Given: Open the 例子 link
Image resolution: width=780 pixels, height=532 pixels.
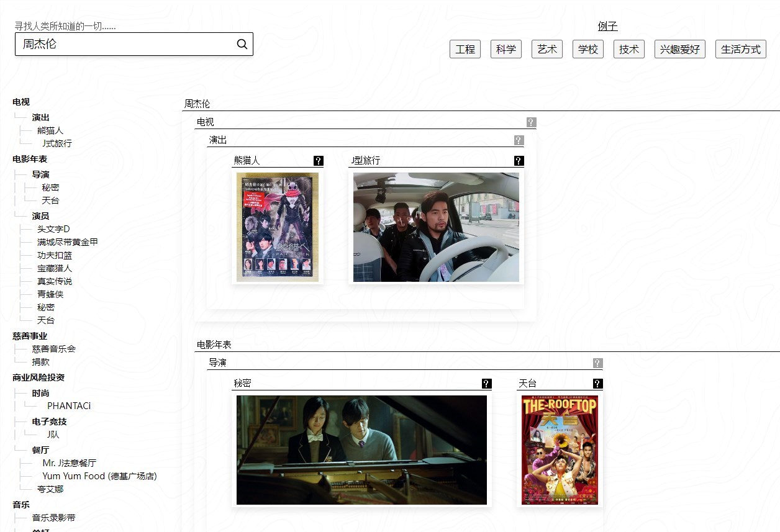Looking at the screenshot, I should coord(608,26).
